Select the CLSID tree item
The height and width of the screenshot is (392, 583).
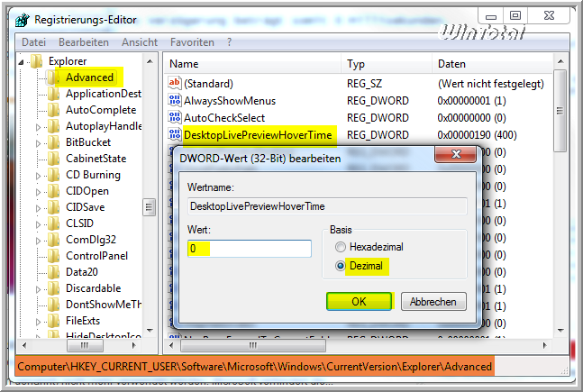(x=79, y=223)
